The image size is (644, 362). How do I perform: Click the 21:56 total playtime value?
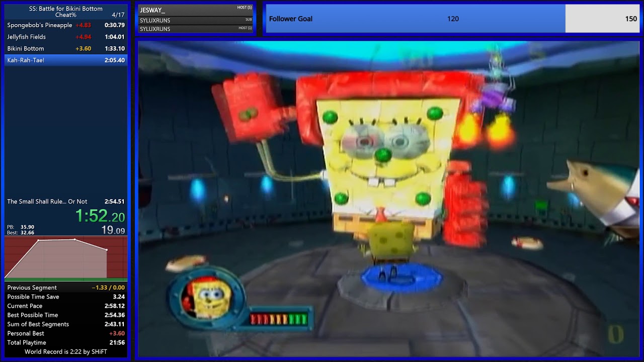pos(117,342)
